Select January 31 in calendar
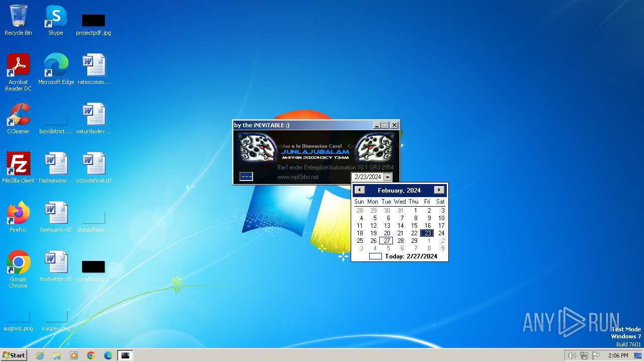Screen dimensions: 644x362 (400, 211)
